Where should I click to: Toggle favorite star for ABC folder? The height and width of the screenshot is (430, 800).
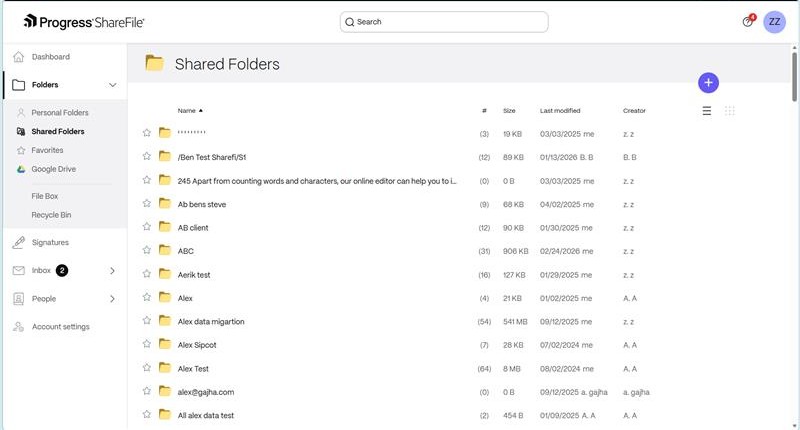147,250
